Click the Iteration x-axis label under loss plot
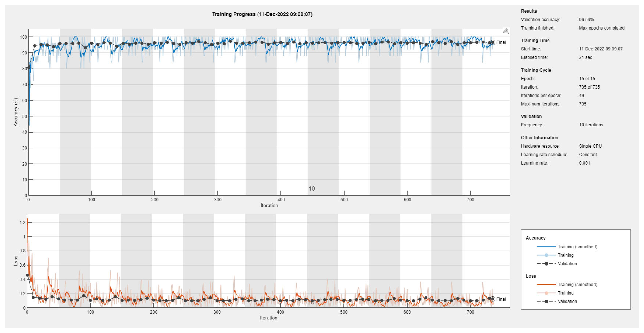Screen dimensions: 644x333 tap(268, 318)
